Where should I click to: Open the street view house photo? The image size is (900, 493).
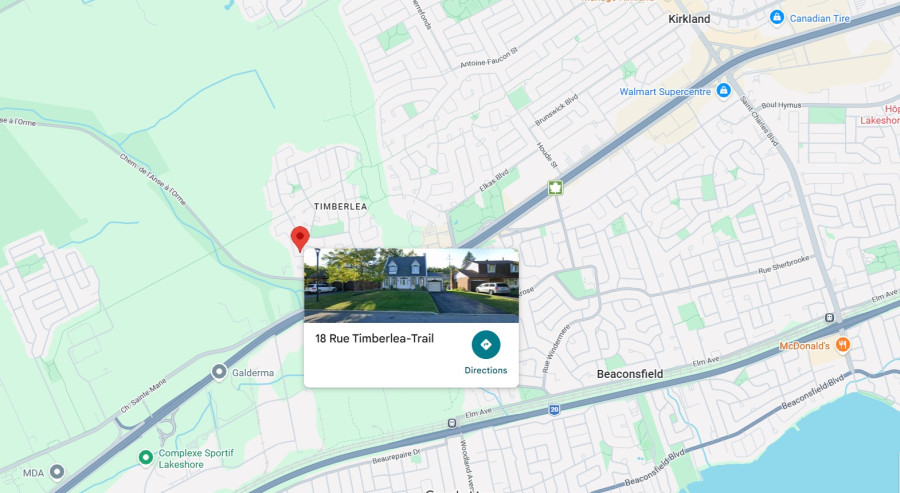[x=411, y=286]
